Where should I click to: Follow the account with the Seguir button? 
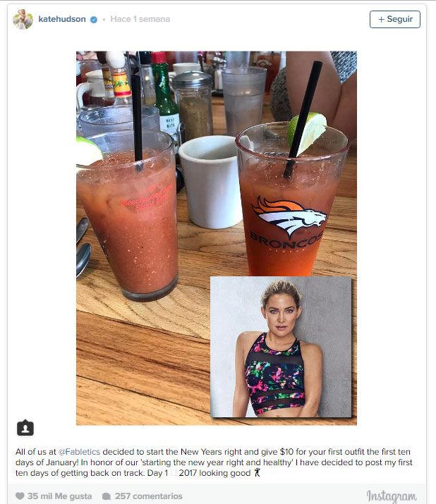395,19
